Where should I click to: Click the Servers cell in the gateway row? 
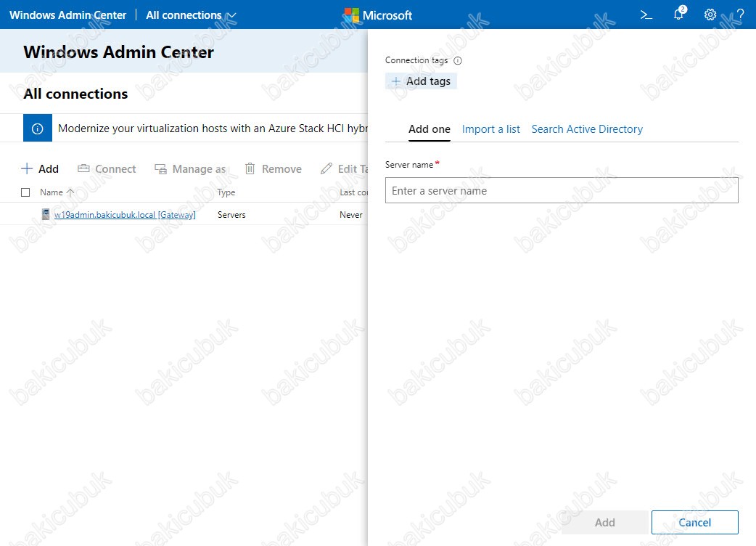point(231,215)
